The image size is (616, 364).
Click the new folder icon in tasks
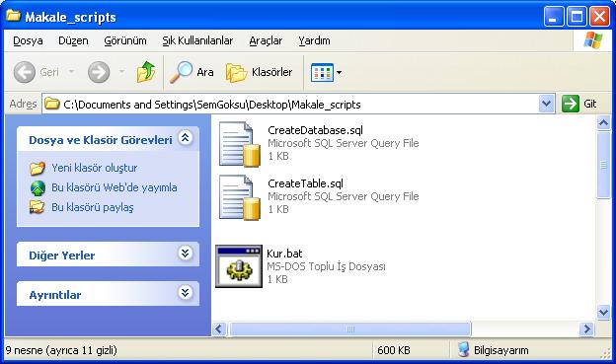click(38, 169)
